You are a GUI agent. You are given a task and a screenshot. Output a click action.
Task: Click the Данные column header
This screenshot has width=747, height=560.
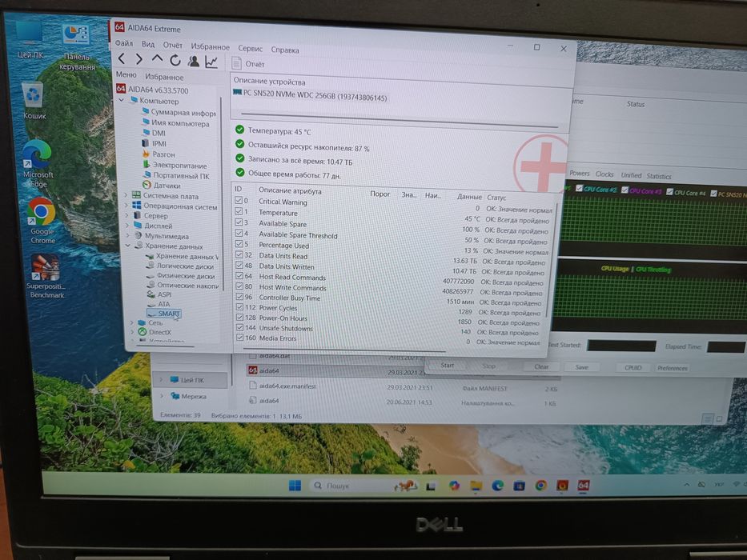point(469,196)
